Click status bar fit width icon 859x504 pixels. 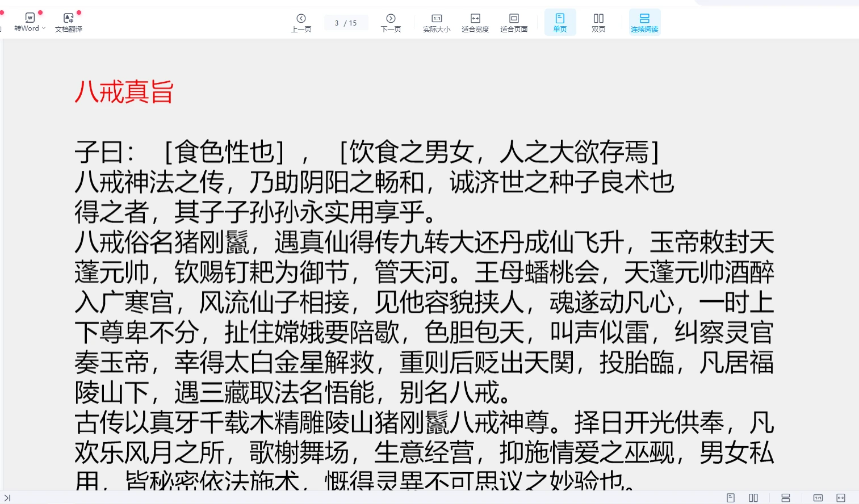pyautogui.click(x=841, y=498)
